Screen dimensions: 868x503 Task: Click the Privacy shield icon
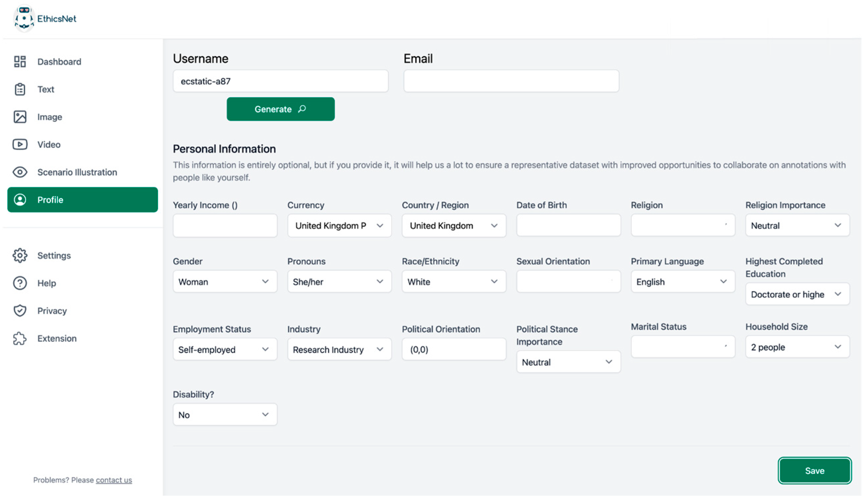(x=20, y=311)
